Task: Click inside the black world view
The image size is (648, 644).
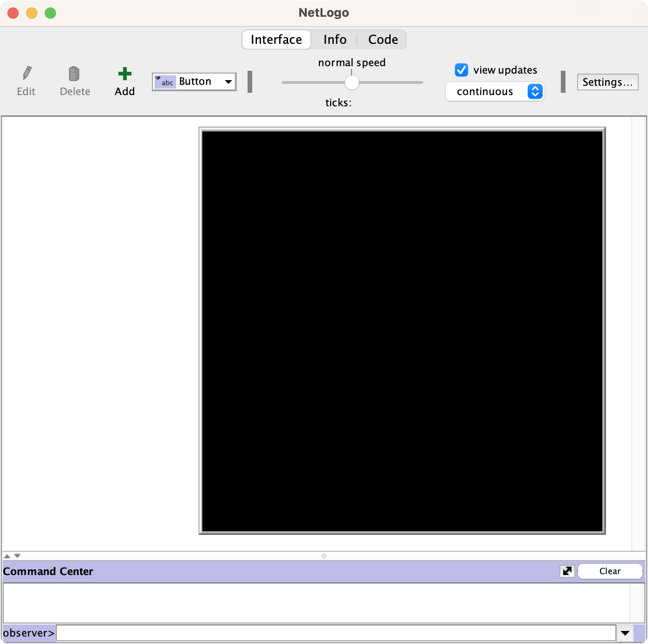Action: pos(402,331)
